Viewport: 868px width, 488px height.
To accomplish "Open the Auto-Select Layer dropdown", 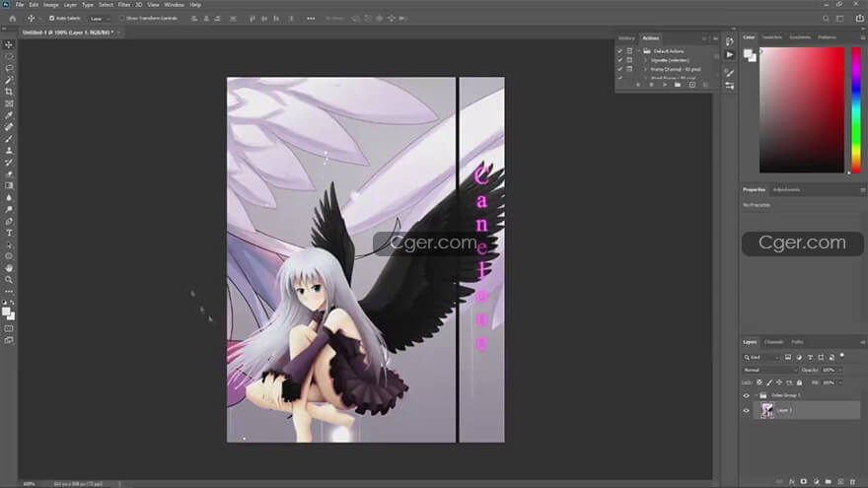I will [x=101, y=19].
